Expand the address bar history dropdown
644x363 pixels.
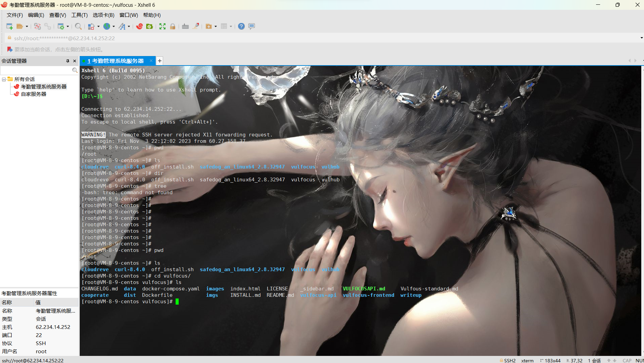(641, 38)
